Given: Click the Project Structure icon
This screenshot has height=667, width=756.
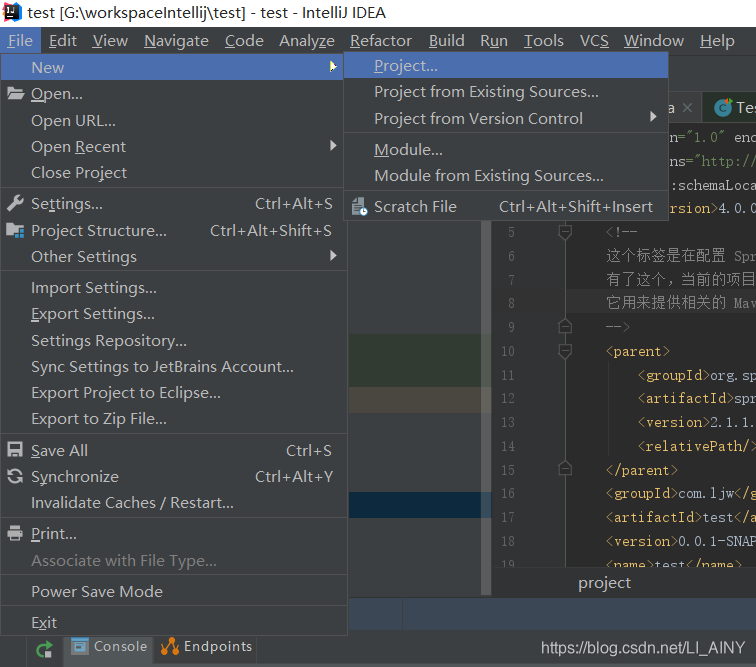Looking at the screenshot, I should [x=15, y=231].
